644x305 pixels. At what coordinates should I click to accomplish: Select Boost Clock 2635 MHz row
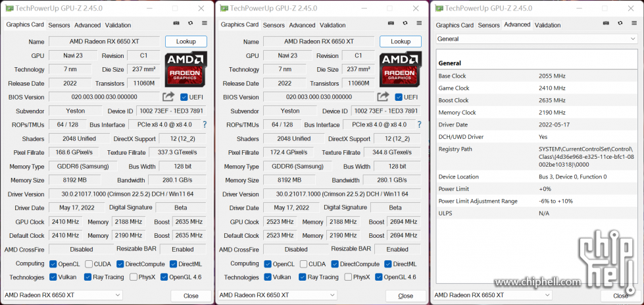click(537, 100)
